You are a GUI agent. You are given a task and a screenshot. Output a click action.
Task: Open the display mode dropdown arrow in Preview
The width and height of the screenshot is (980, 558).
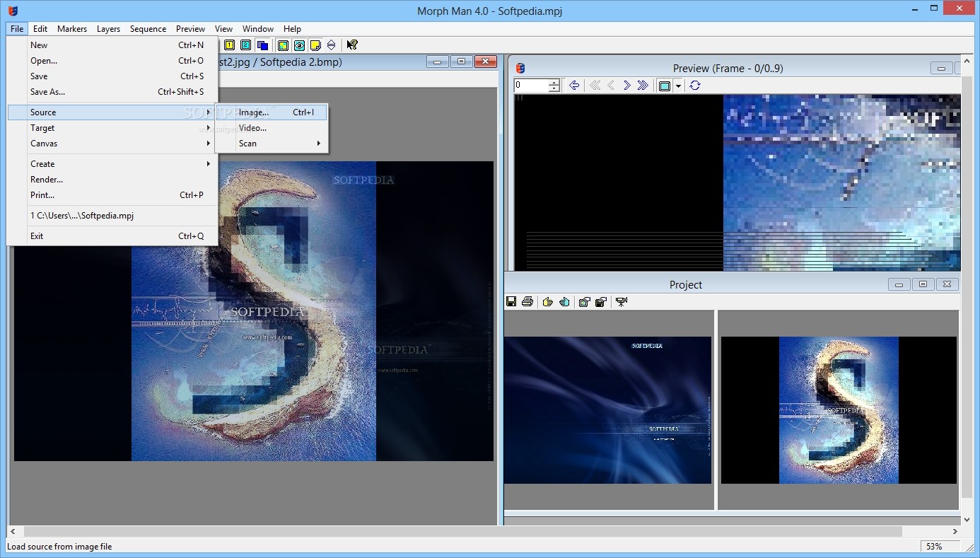(678, 86)
